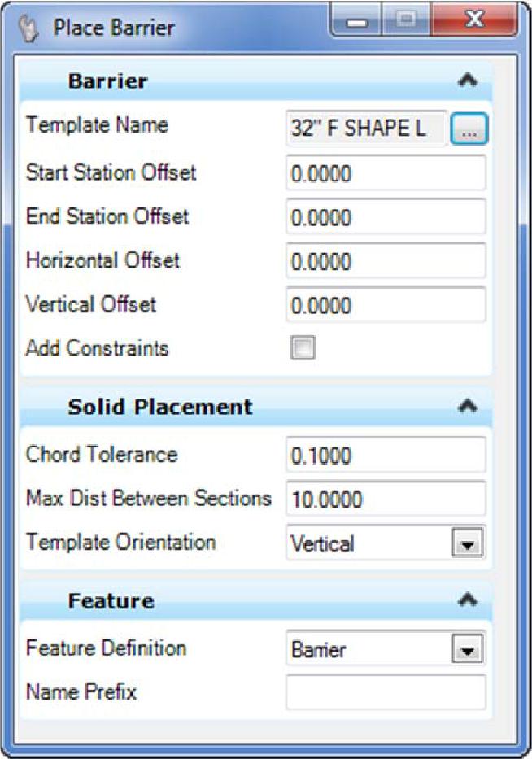Click the Start Station Offset field

[386, 173]
